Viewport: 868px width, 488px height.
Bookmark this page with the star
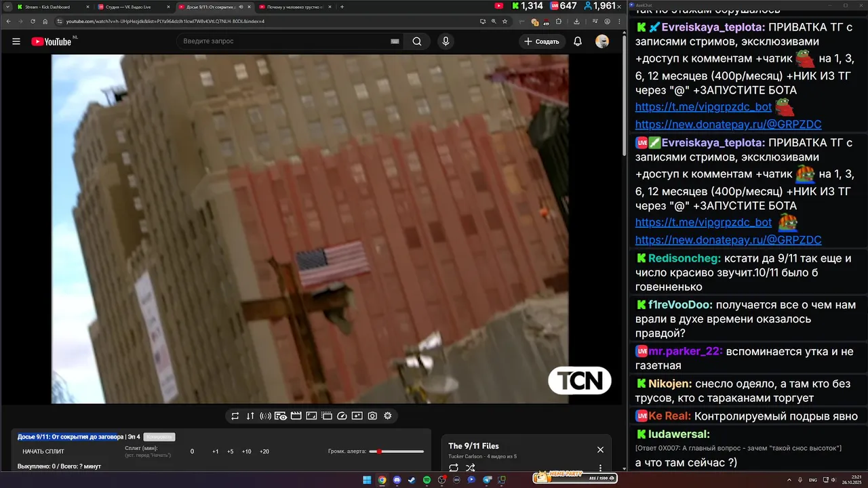coord(505,21)
